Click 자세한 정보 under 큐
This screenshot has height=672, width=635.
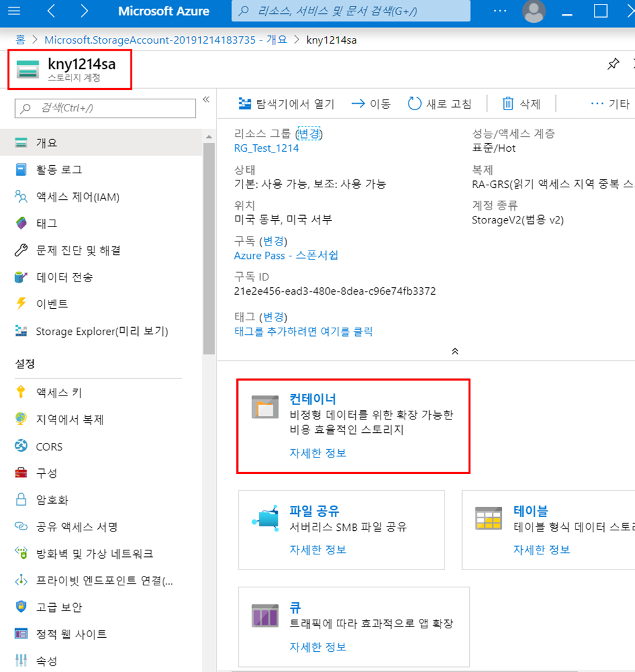(x=318, y=647)
